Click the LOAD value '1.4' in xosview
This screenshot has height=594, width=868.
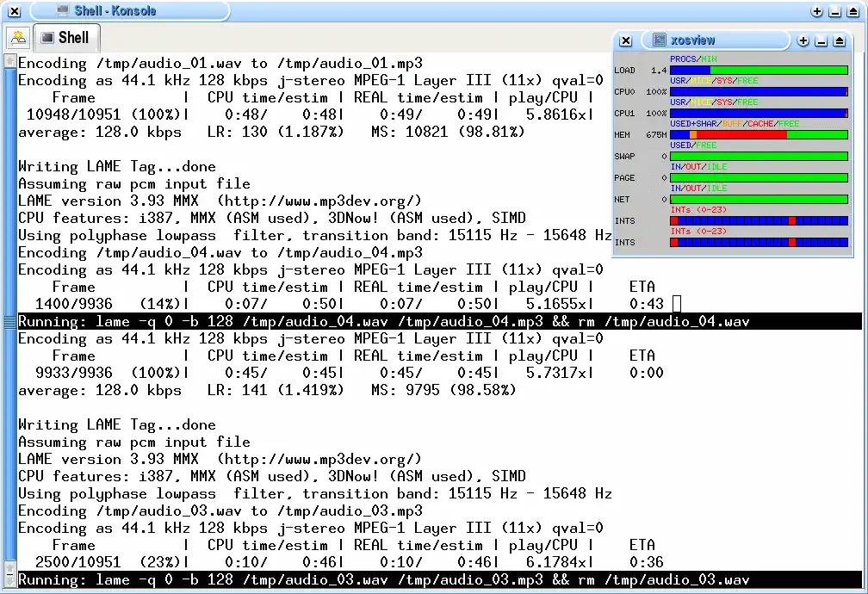pos(659,71)
